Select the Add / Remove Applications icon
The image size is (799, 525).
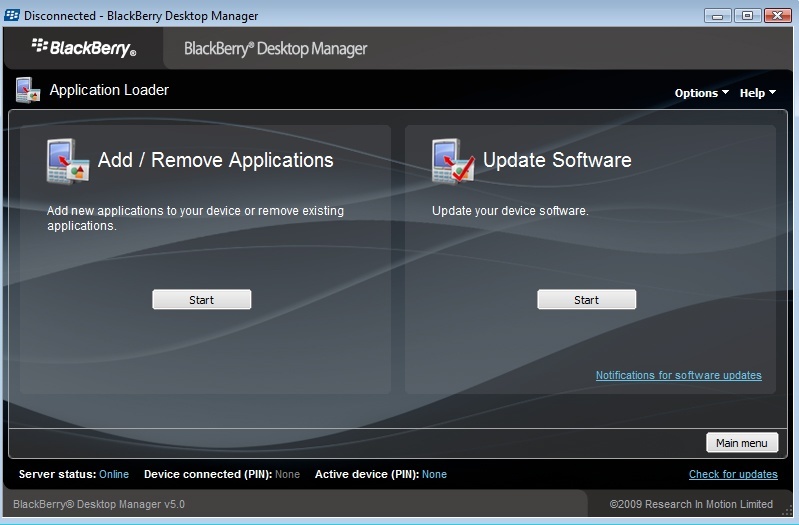[x=68, y=161]
